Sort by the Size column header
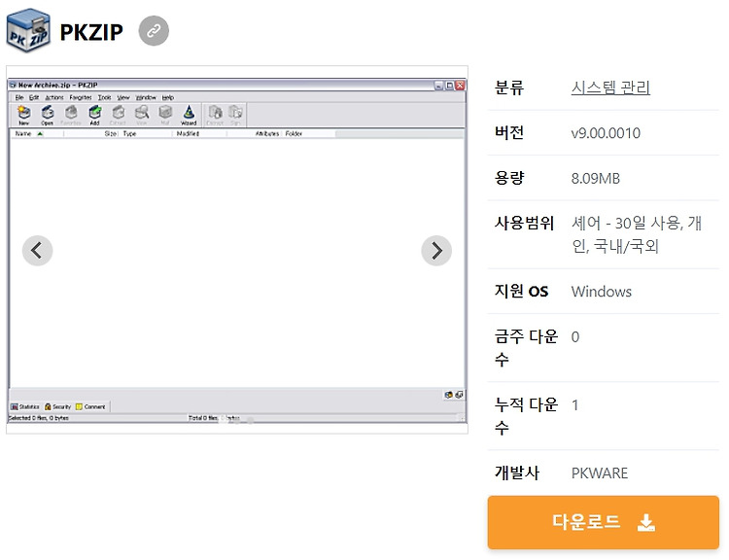This screenshot has height=560, width=729. tap(91, 134)
